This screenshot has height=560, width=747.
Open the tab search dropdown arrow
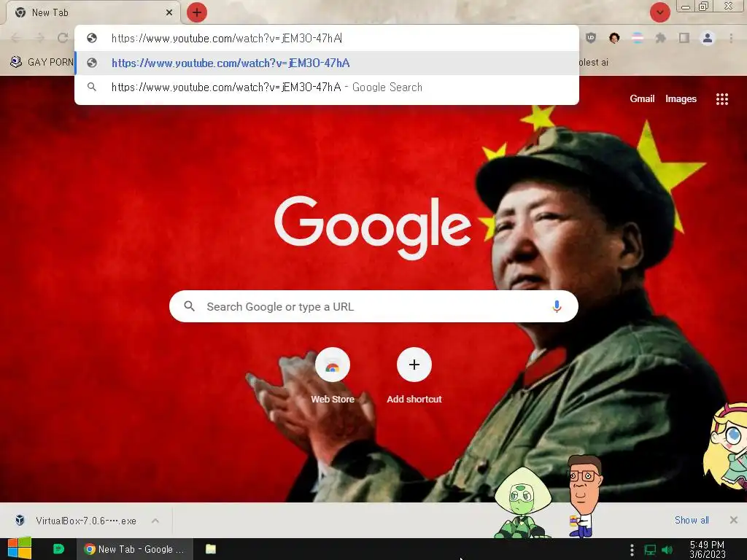click(659, 12)
